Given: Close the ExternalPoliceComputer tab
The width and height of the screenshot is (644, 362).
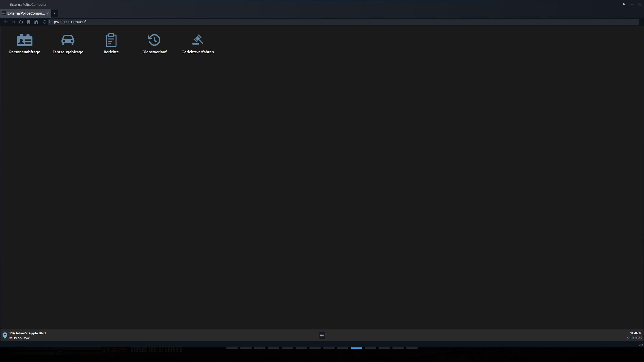Looking at the screenshot, I should (x=48, y=13).
